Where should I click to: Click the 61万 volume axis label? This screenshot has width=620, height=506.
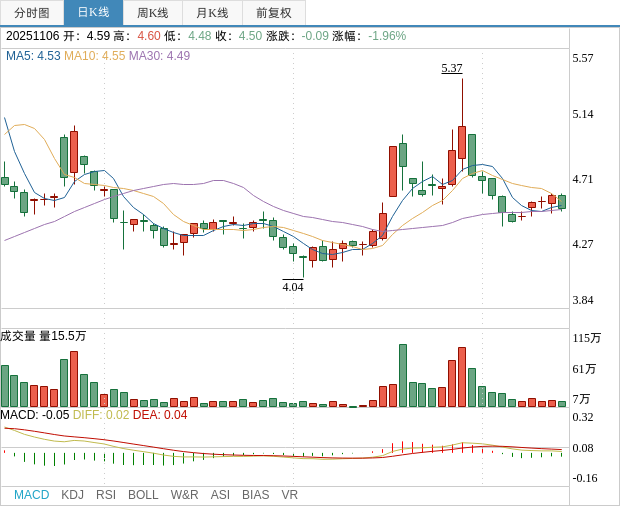tap(584, 369)
